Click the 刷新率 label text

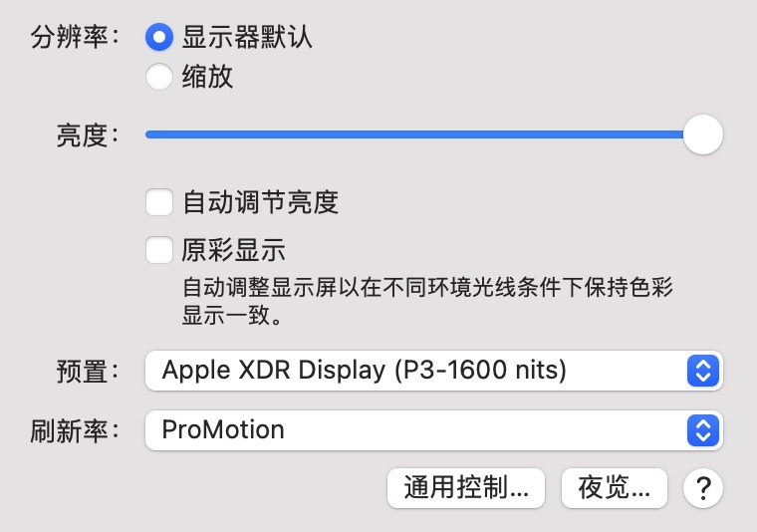click(x=74, y=430)
